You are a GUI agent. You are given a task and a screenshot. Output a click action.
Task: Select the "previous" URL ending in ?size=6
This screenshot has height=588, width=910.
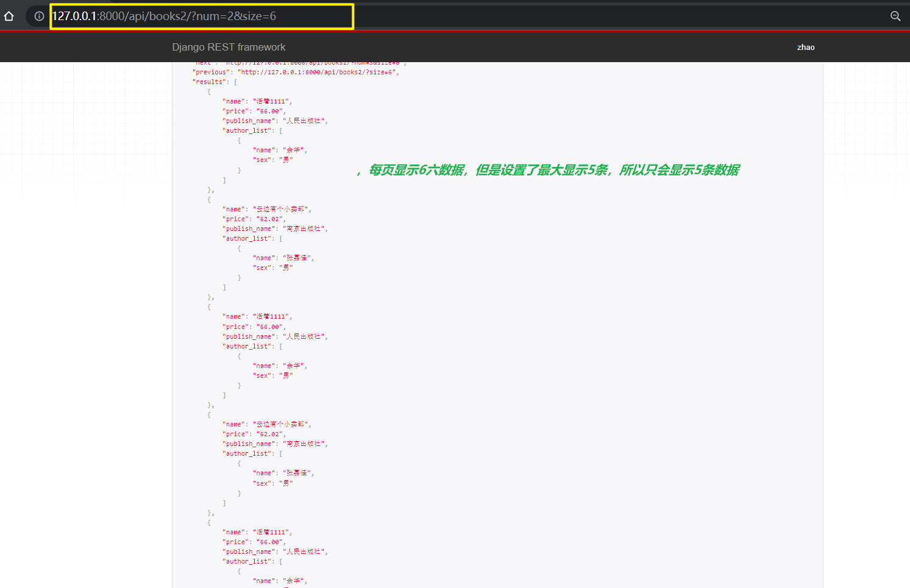click(317, 72)
